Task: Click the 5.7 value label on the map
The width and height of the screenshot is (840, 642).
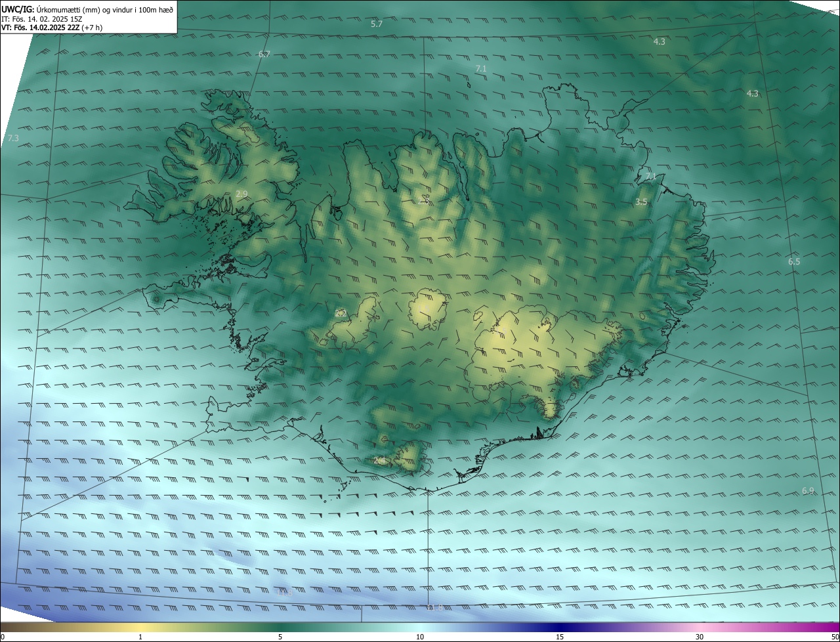Action: pyautogui.click(x=377, y=24)
